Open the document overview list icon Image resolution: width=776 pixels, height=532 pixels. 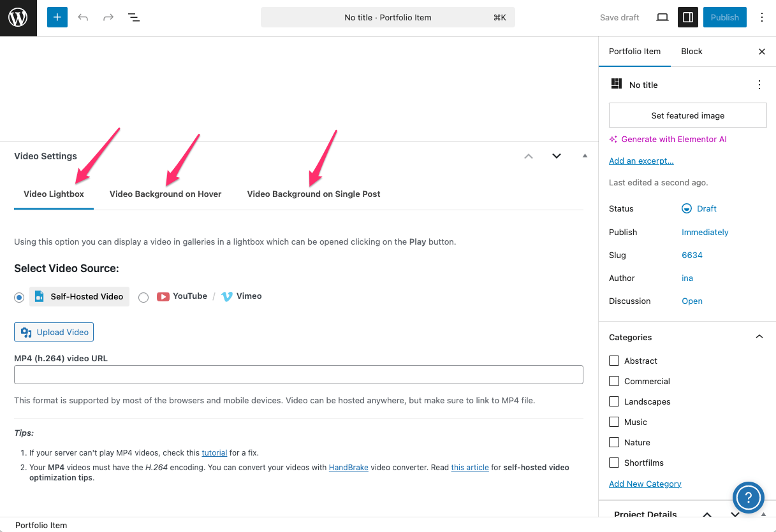[x=134, y=17]
